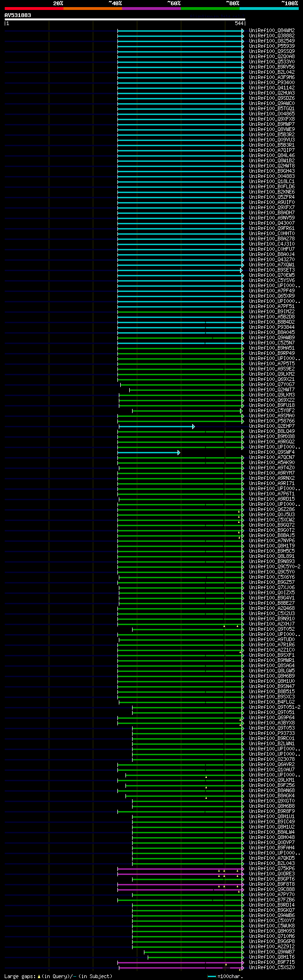Select the UniRef100_P93400 label

tap(272, 83)
